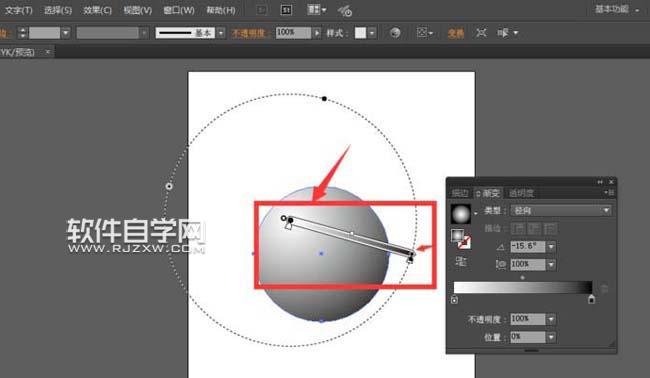This screenshot has height=378, width=650.
Task: Open the gradient panel flyout menu
Action: tap(609, 193)
